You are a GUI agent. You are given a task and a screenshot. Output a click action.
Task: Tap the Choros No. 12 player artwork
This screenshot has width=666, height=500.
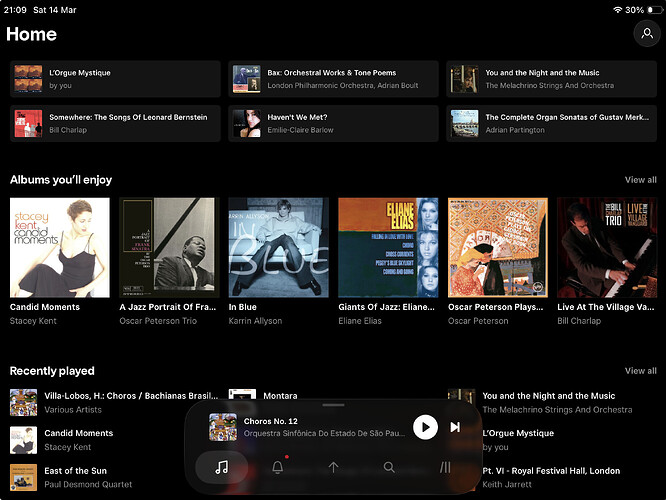(x=223, y=427)
